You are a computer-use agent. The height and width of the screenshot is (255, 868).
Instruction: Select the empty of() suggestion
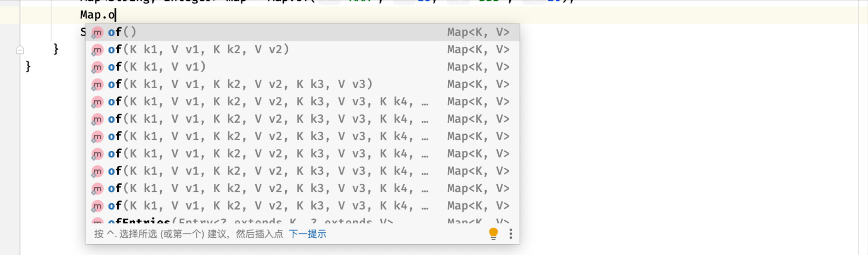pyautogui.click(x=122, y=33)
